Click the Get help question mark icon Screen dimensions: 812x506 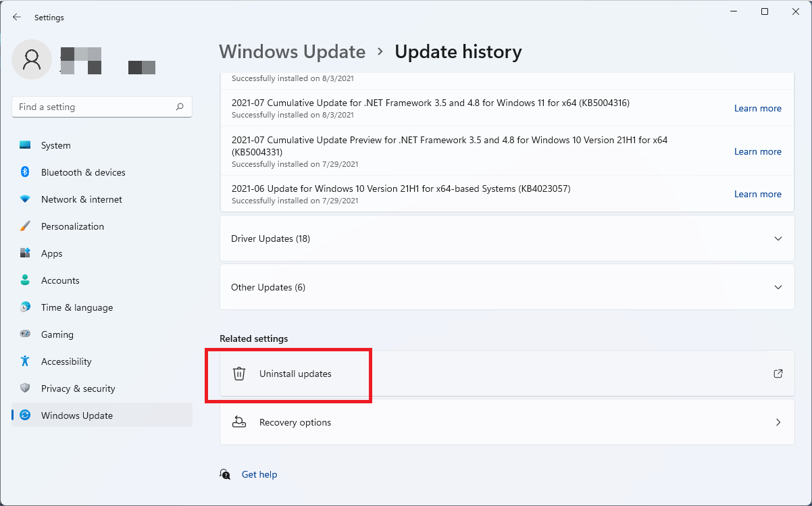[225, 474]
